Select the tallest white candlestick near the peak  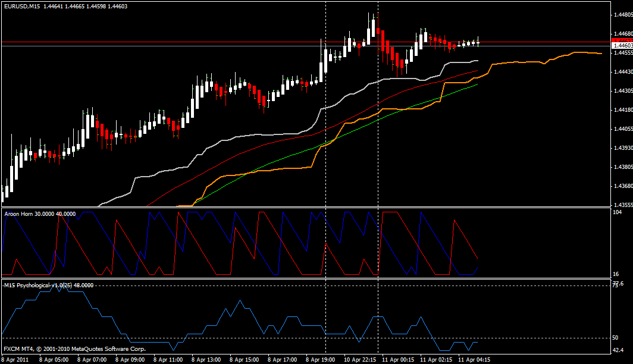[x=372, y=27]
